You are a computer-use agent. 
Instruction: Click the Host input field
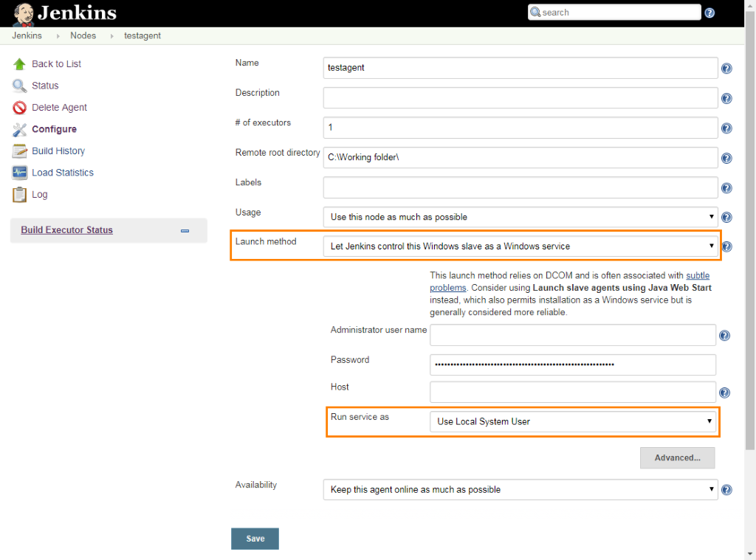point(573,393)
